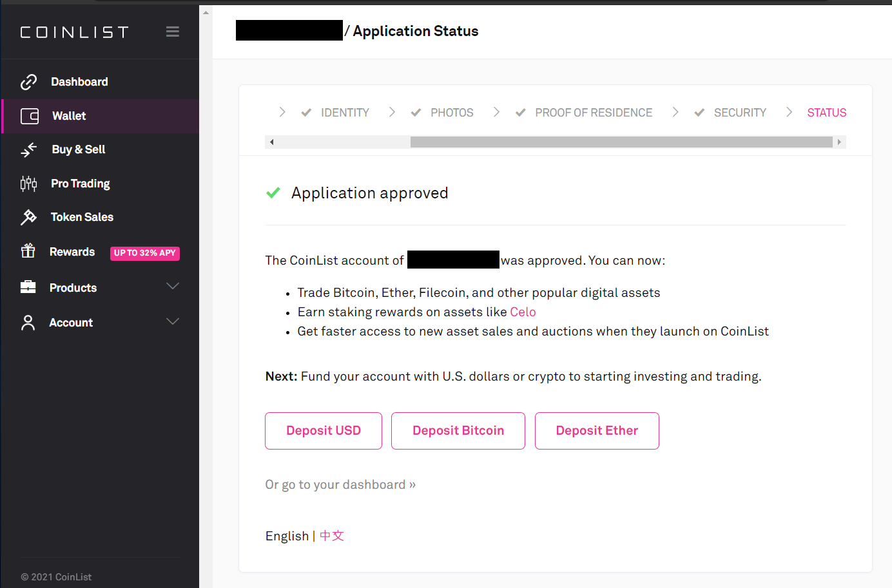Image resolution: width=892 pixels, height=588 pixels.
Task: Click the checkmark beside PROOF OF RESIDENCE
Action: [x=520, y=113]
